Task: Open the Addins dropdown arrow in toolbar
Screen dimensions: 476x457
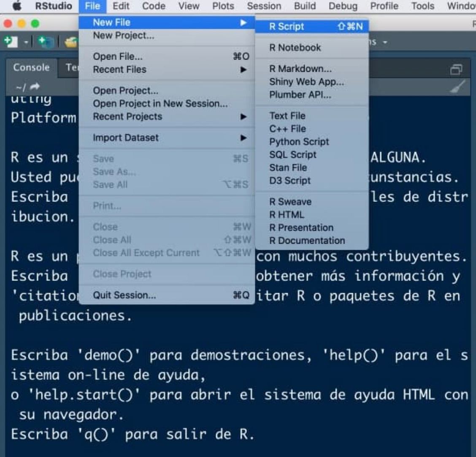Action: click(x=384, y=42)
